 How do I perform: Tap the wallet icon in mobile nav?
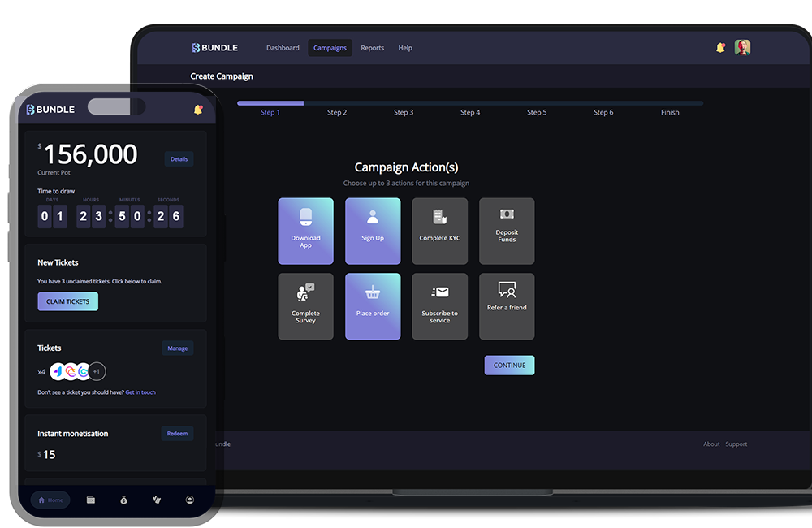point(91,500)
